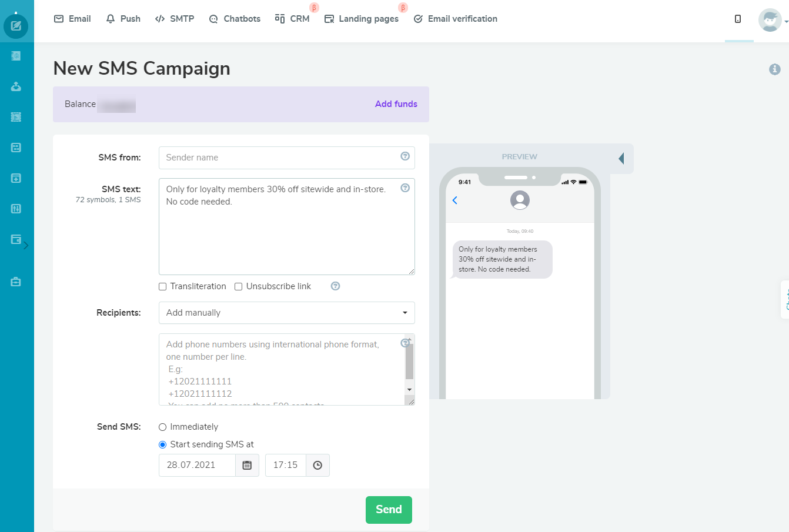
Task: Click the phone numbers box scrollbar
Action: 409,363
